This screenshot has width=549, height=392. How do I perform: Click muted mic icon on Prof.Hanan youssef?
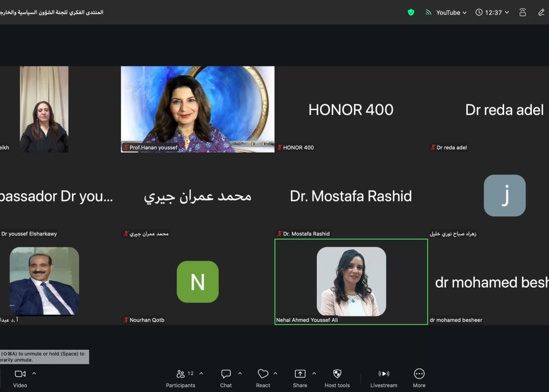(x=126, y=148)
